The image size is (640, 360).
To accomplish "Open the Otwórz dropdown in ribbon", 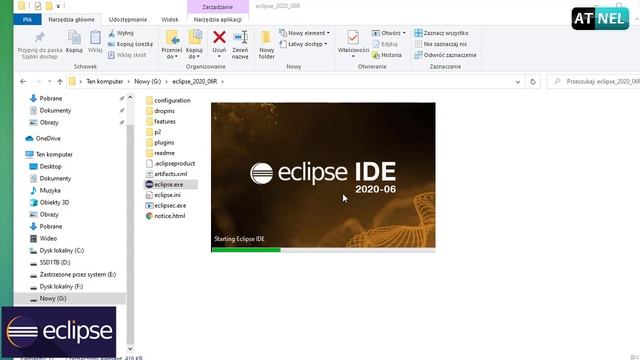I will [389, 33].
